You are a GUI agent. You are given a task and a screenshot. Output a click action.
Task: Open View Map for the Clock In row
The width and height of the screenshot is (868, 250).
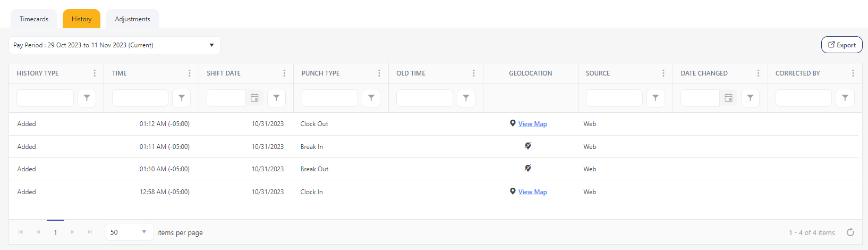[532, 192]
